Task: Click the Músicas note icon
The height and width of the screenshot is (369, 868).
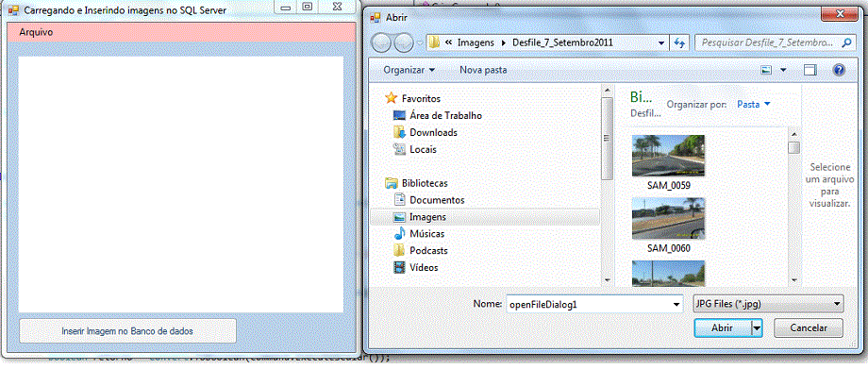Action: coord(400,234)
